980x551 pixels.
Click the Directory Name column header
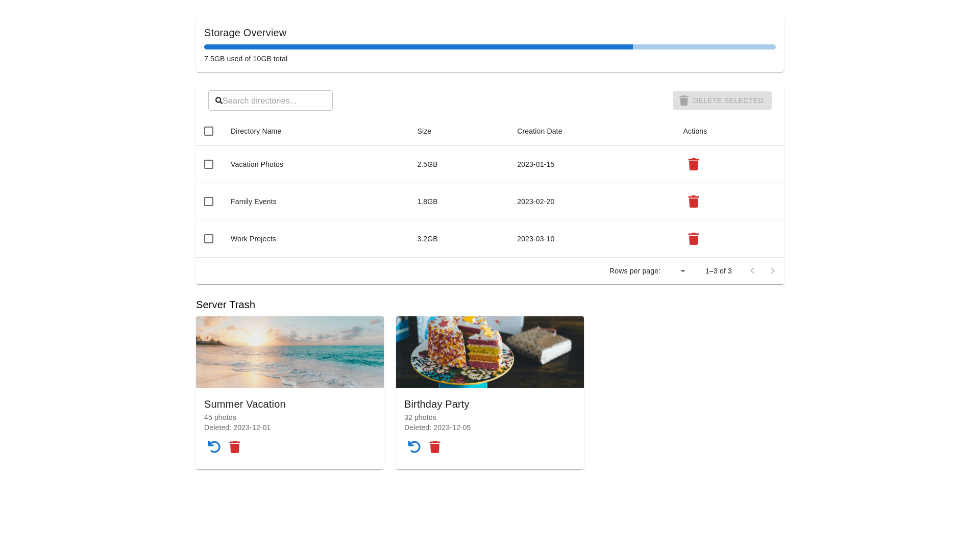coord(256,131)
